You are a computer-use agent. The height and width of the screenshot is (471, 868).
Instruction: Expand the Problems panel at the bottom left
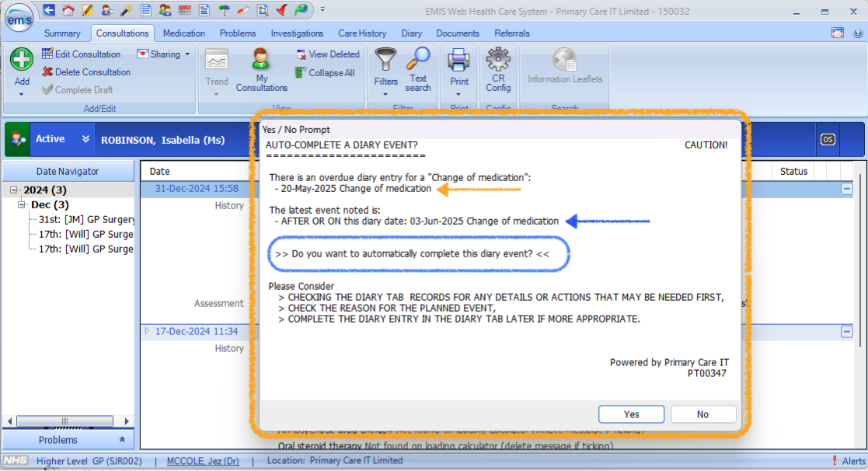pos(122,439)
